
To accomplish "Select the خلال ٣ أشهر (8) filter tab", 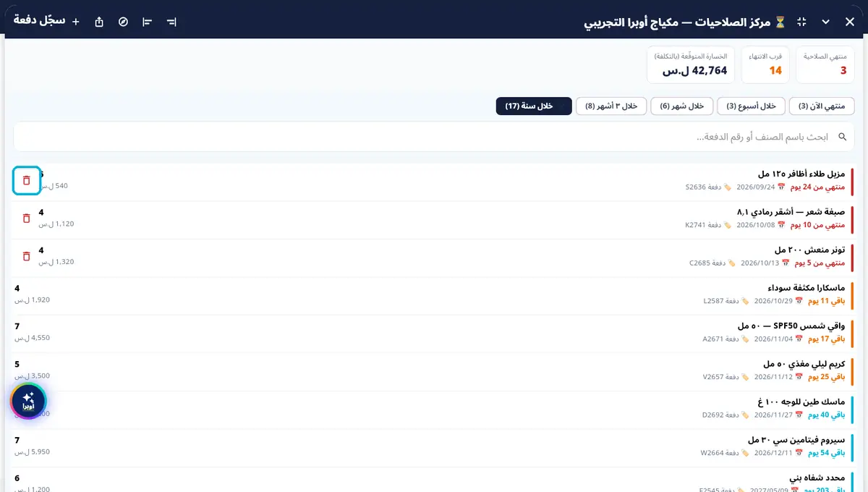I will [611, 106].
